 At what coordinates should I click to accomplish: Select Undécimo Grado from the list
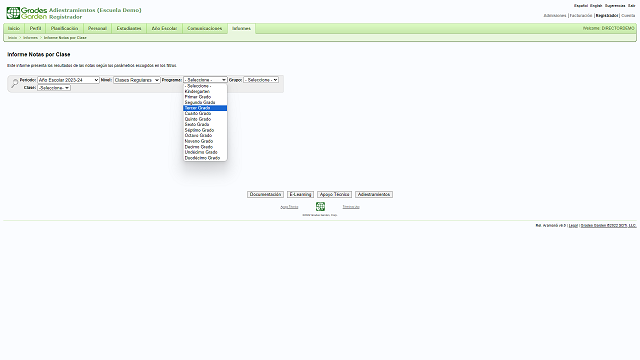[x=205, y=152]
